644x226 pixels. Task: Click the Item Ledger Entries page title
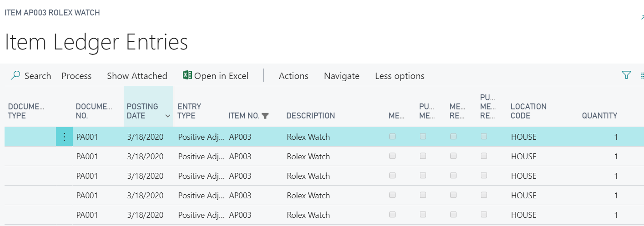[x=96, y=42]
